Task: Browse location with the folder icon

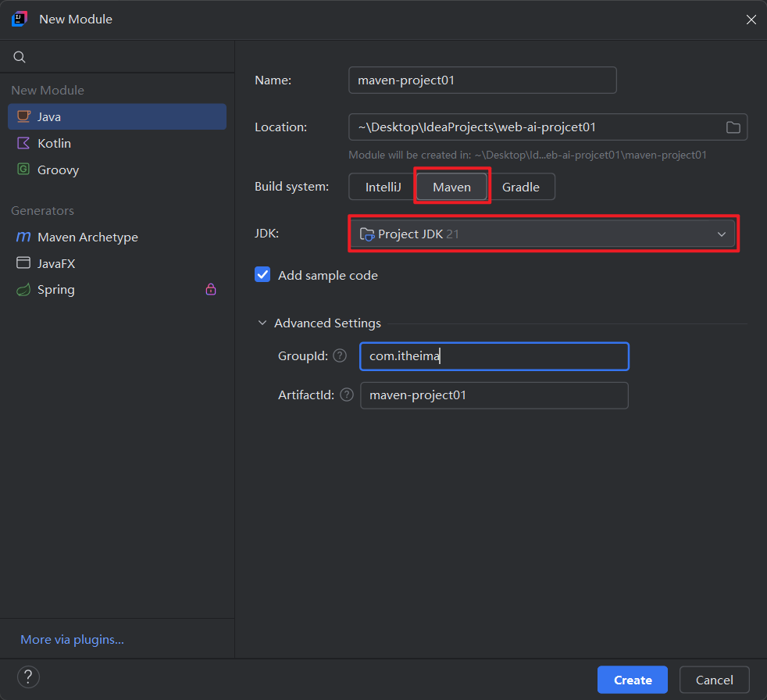Action: 733,127
